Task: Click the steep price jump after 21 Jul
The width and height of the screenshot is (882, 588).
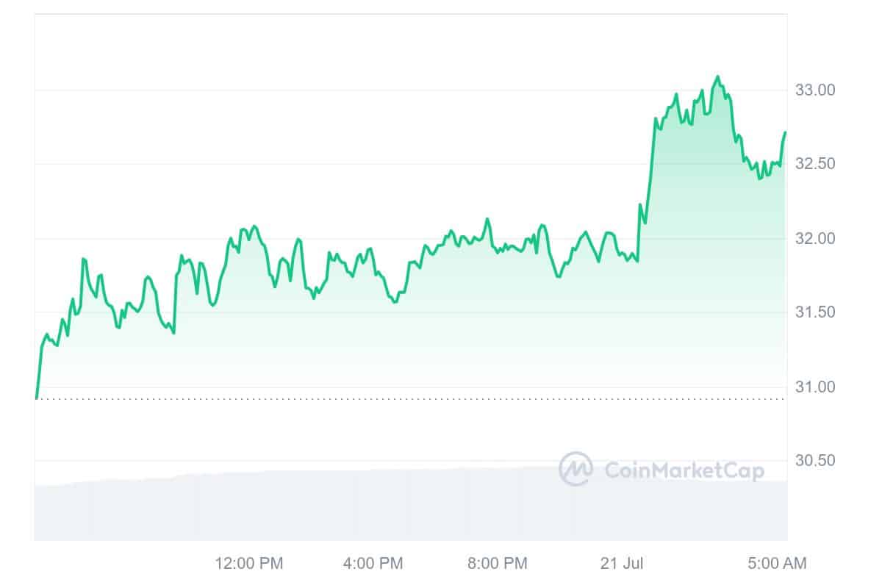Action: click(x=650, y=169)
